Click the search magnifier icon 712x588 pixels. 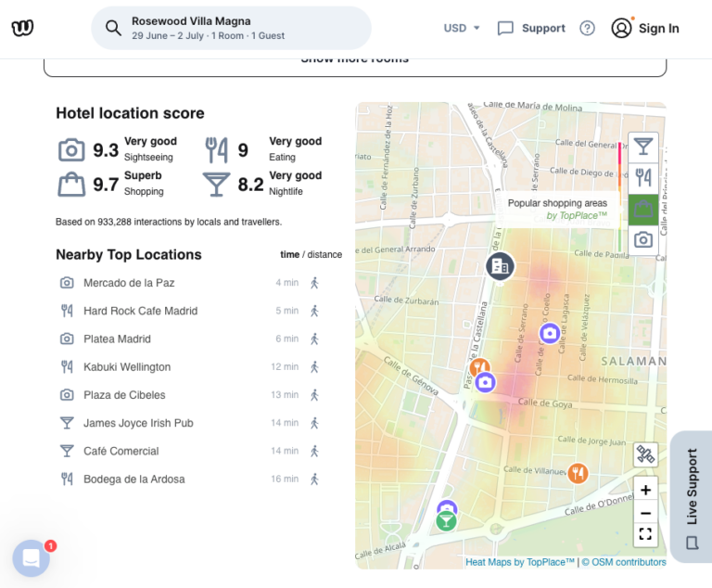tap(113, 28)
